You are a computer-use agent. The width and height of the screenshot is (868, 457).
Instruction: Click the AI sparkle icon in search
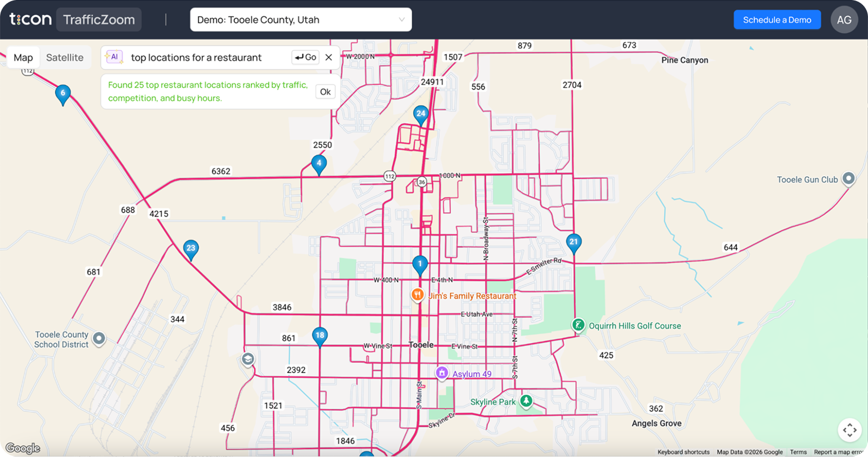(114, 57)
